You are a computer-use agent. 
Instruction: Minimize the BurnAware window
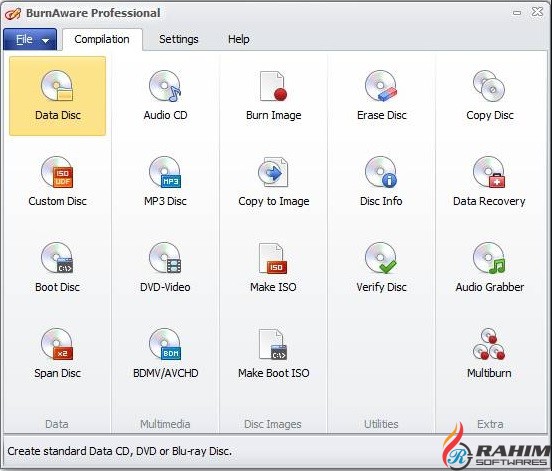coord(517,13)
